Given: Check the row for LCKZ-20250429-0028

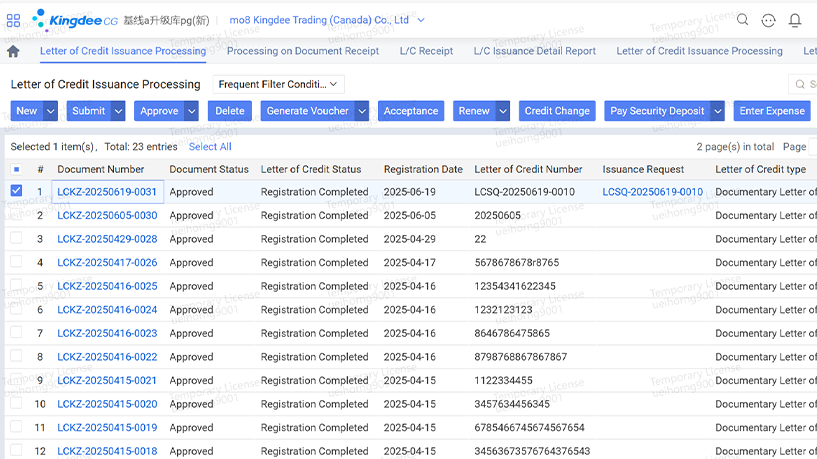Looking at the screenshot, I should [x=16, y=238].
